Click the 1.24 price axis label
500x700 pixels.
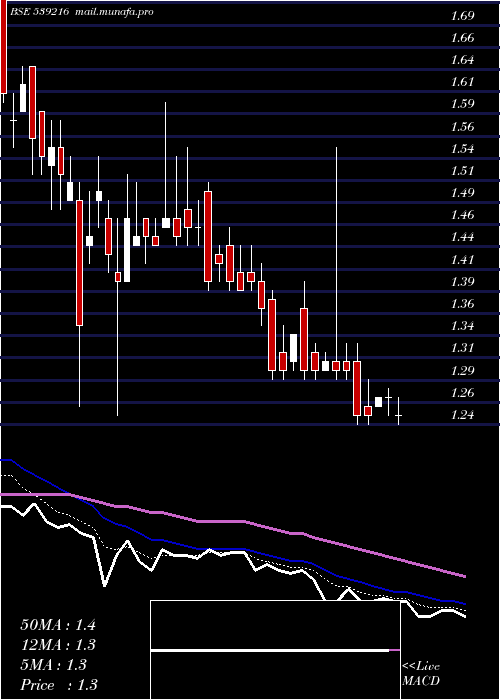pyautogui.click(x=462, y=416)
